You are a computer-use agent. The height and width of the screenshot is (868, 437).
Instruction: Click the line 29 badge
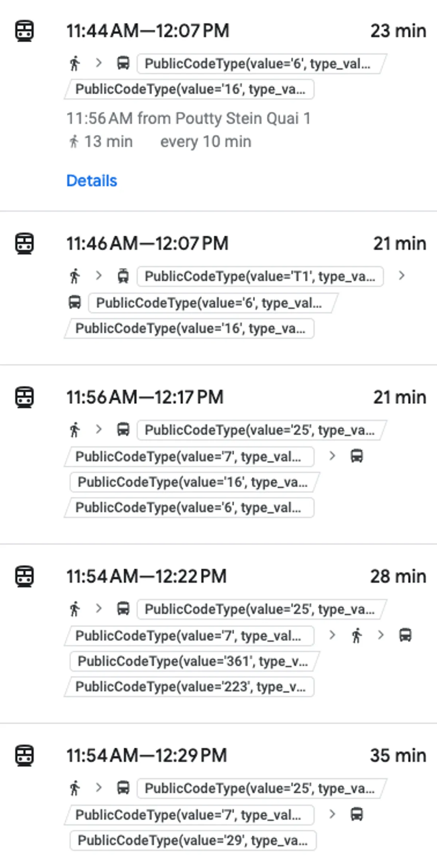[x=193, y=840]
